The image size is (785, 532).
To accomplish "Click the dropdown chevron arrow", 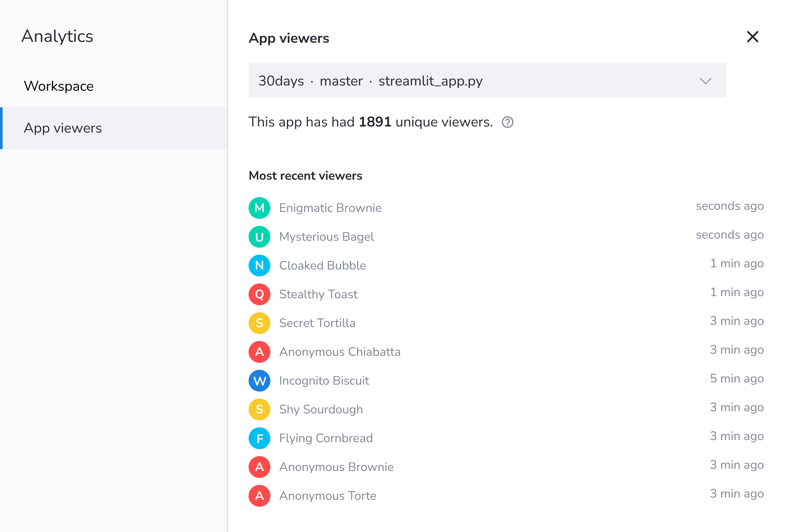I will (x=705, y=81).
